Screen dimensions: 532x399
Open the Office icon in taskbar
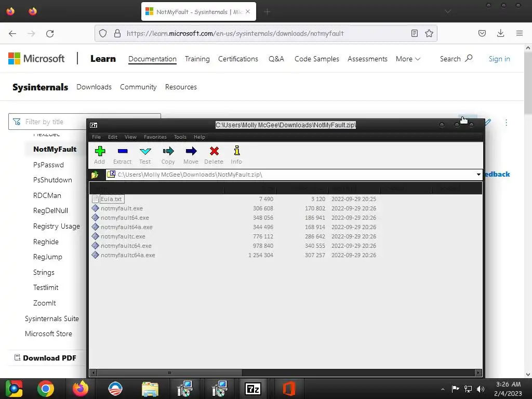pos(289,389)
